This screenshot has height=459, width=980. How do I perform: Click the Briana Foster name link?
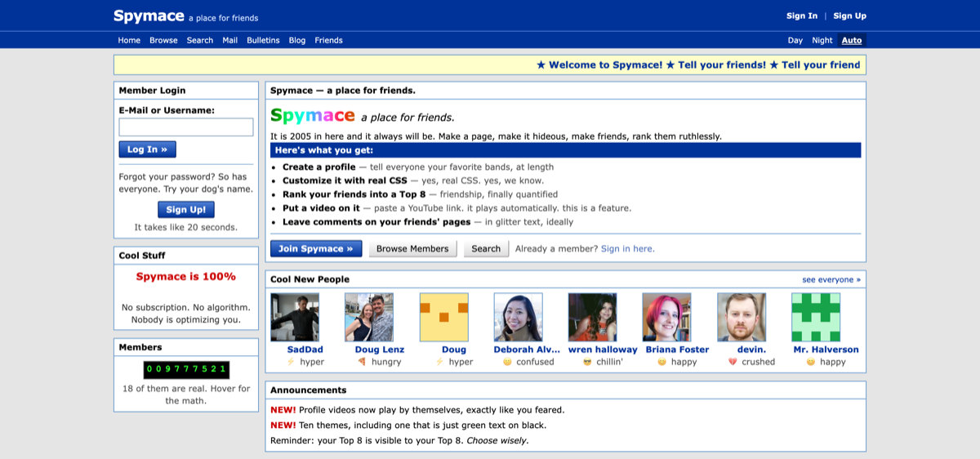pyautogui.click(x=677, y=350)
